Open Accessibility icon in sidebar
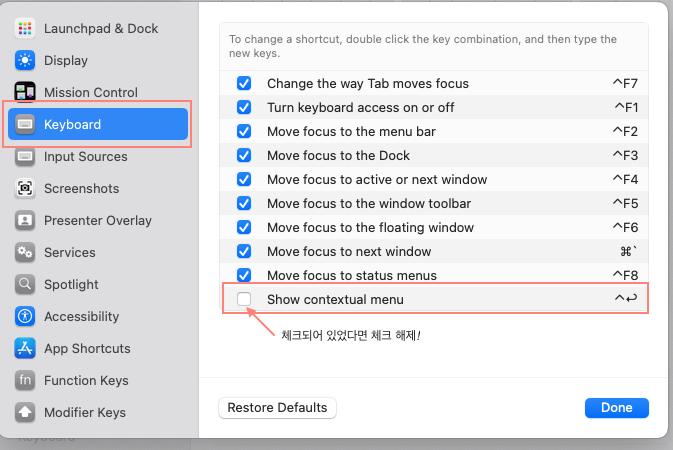 tap(26, 317)
